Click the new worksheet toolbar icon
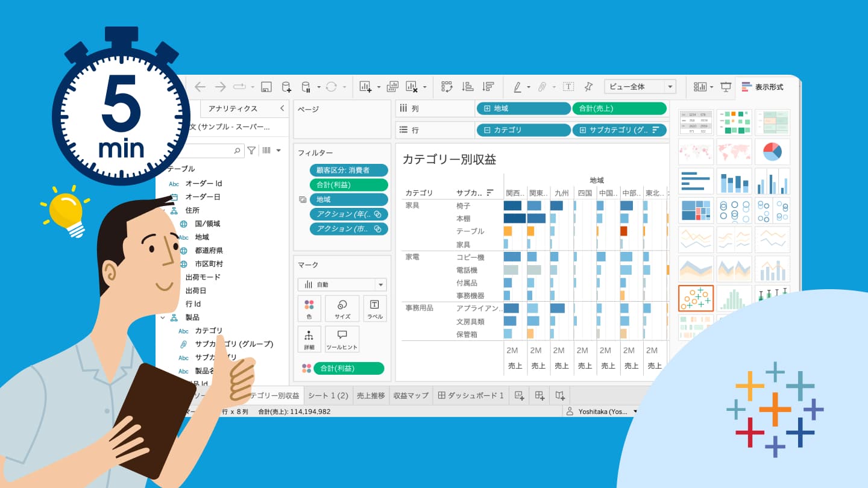Image resolution: width=868 pixels, height=488 pixels. click(x=365, y=87)
